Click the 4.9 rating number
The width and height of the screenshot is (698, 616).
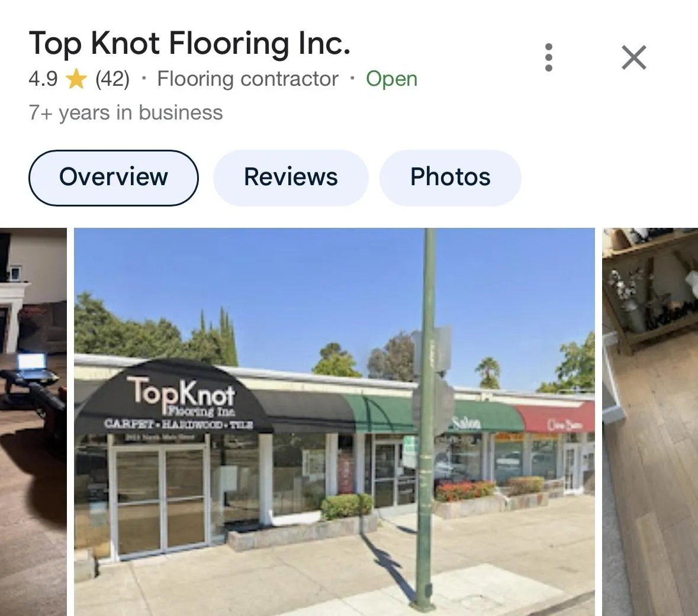pyautogui.click(x=43, y=79)
